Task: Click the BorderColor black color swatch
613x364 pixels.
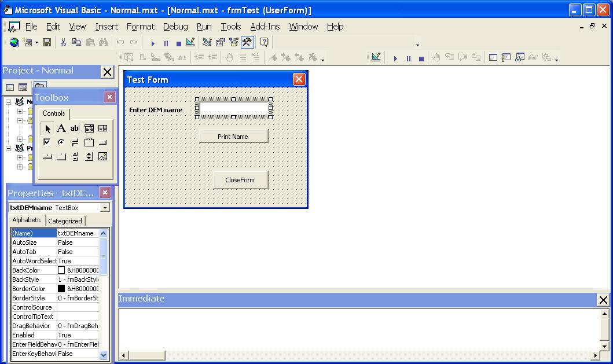Action: pyautogui.click(x=61, y=289)
